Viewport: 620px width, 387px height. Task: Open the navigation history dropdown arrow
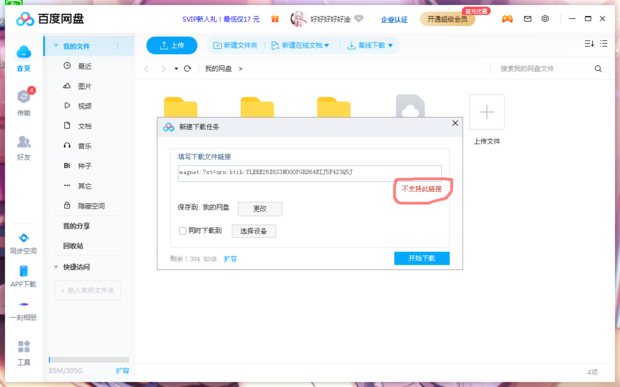pyautogui.click(x=176, y=69)
